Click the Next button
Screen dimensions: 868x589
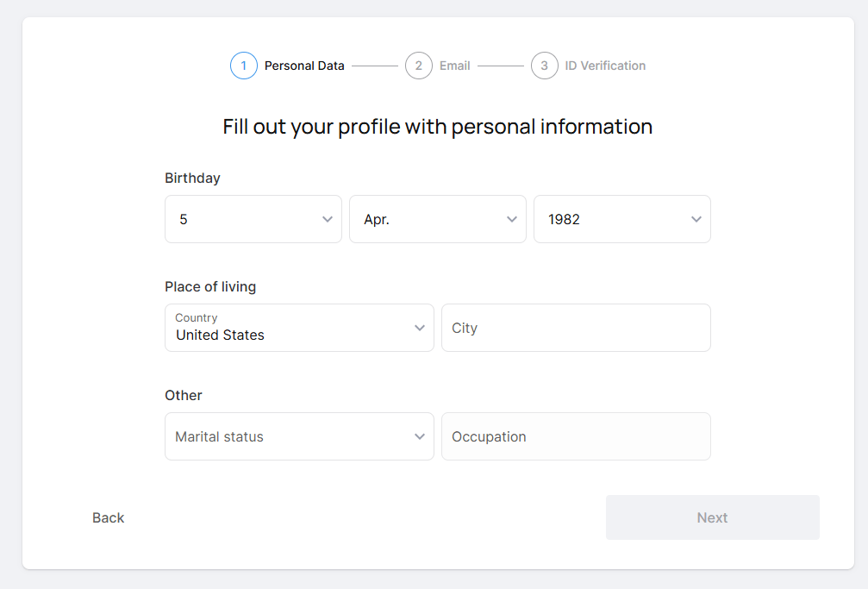click(712, 517)
